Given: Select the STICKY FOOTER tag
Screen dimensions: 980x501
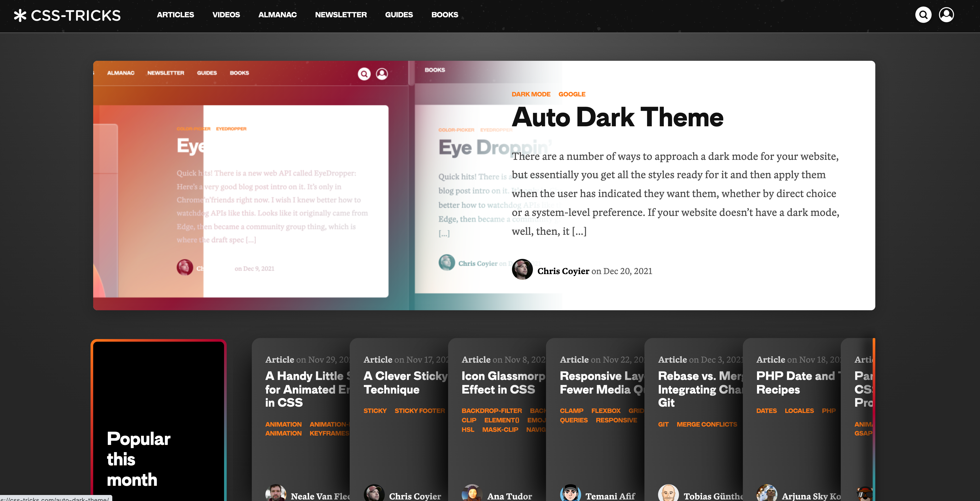Looking at the screenshot, I should (419, 411).
